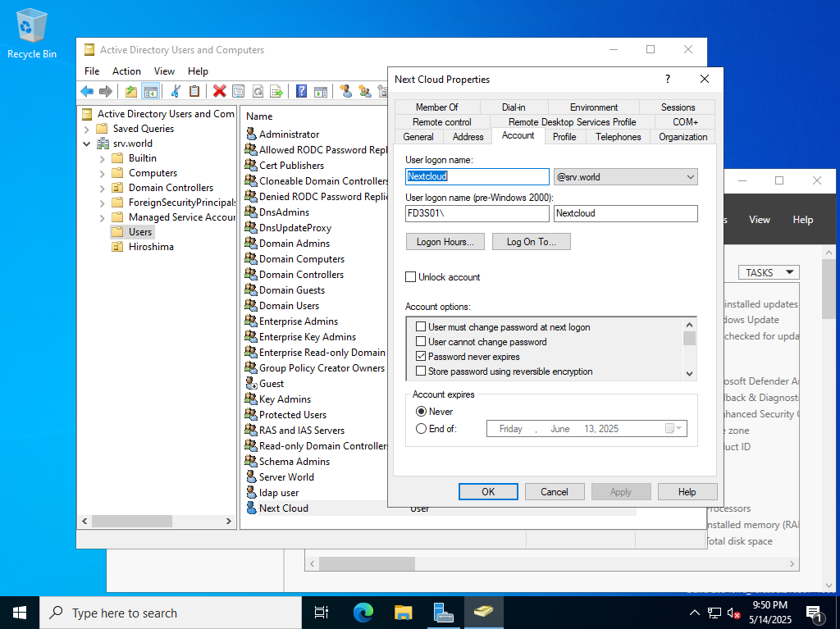Click the Refresh toolbar icon
Viewport: 840px width, 629px height.
(258, 92)
